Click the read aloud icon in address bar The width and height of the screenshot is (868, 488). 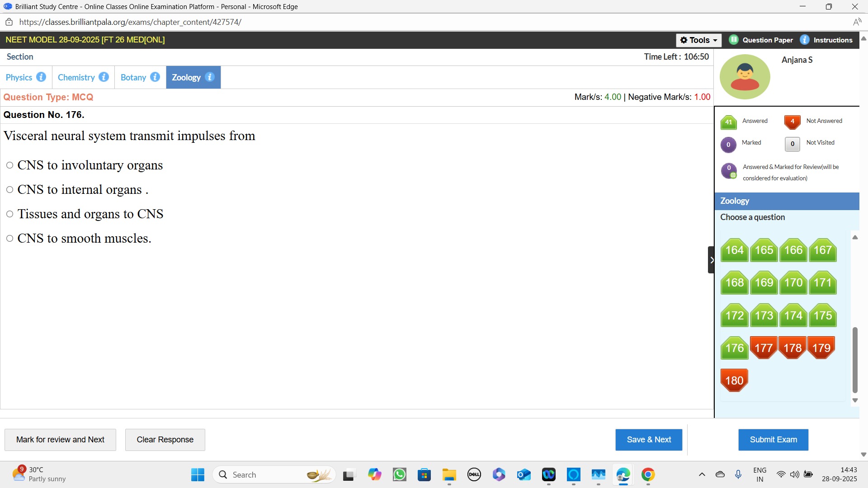pos(857,22)
